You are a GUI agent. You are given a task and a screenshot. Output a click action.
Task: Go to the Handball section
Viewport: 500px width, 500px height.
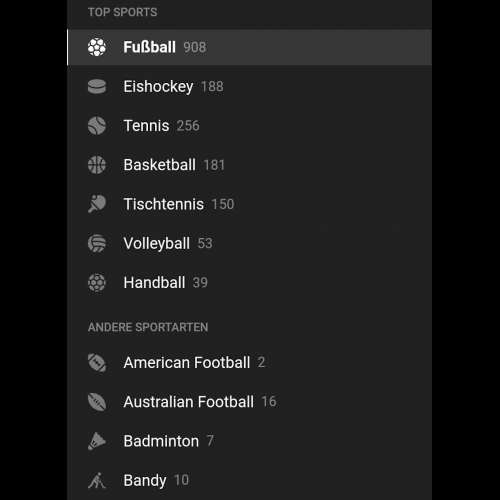[249, 283]
